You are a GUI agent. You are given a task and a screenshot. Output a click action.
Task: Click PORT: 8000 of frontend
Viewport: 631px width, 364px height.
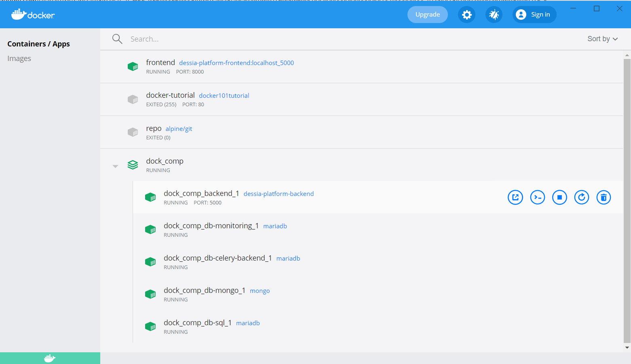[x=190, y=72]
